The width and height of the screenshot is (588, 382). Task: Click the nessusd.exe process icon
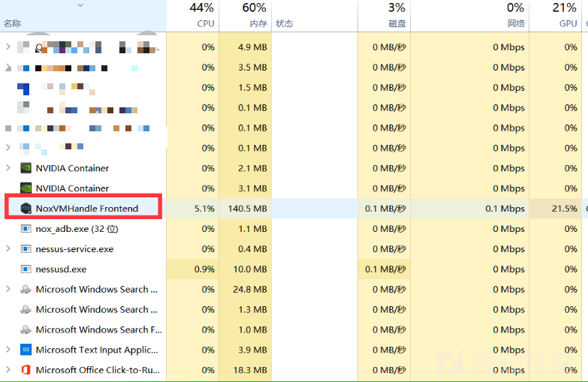(x=26, y=269)
